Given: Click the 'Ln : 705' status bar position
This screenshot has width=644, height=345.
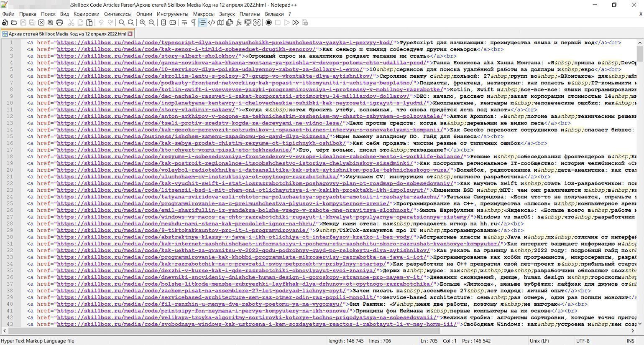Looking at the screenshot, I should pyautogui.click(x=429, y=341).
